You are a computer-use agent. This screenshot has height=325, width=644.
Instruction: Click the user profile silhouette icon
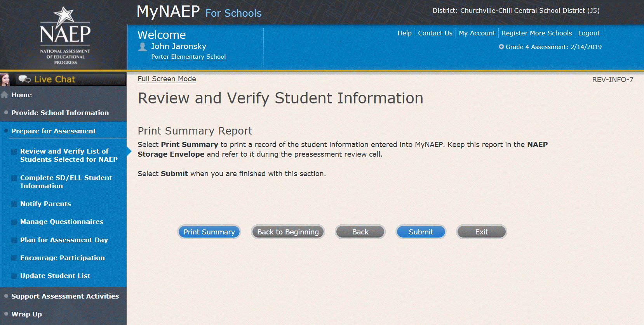143,47
